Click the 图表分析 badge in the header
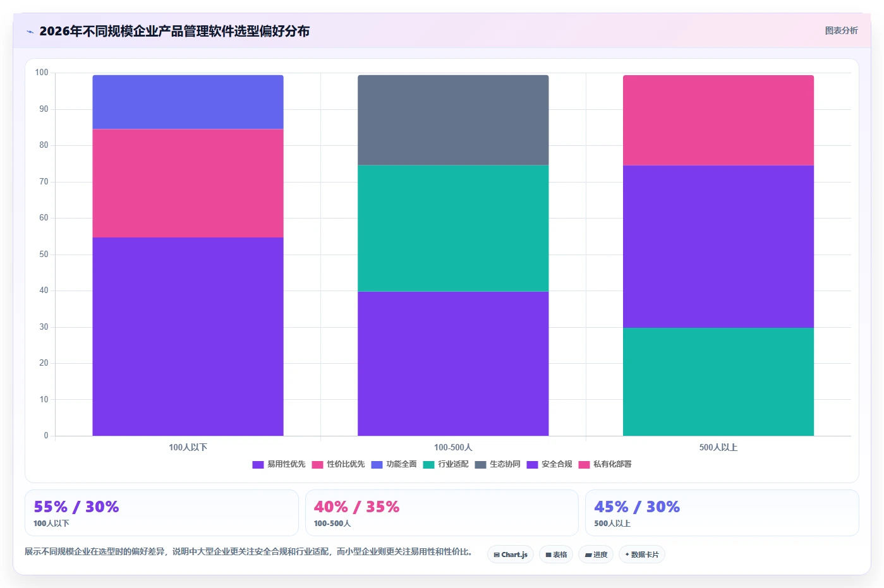The image size is (884, 588). [841, 30]
